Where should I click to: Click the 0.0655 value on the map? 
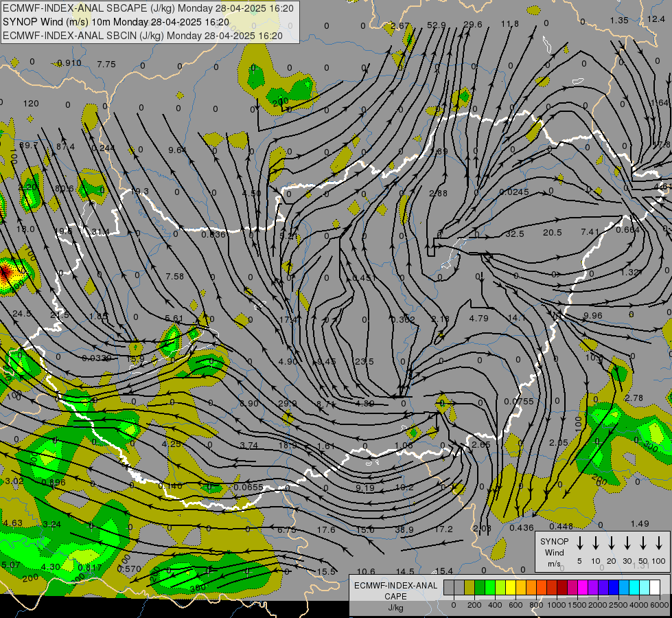pyautogui.click(x=248, y=488)
